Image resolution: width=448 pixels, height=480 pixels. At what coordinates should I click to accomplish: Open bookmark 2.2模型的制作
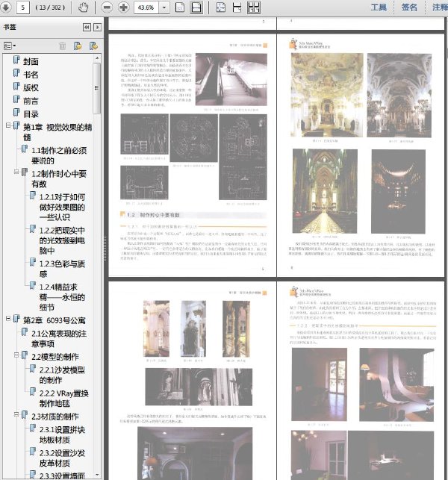tap(55, 357)
